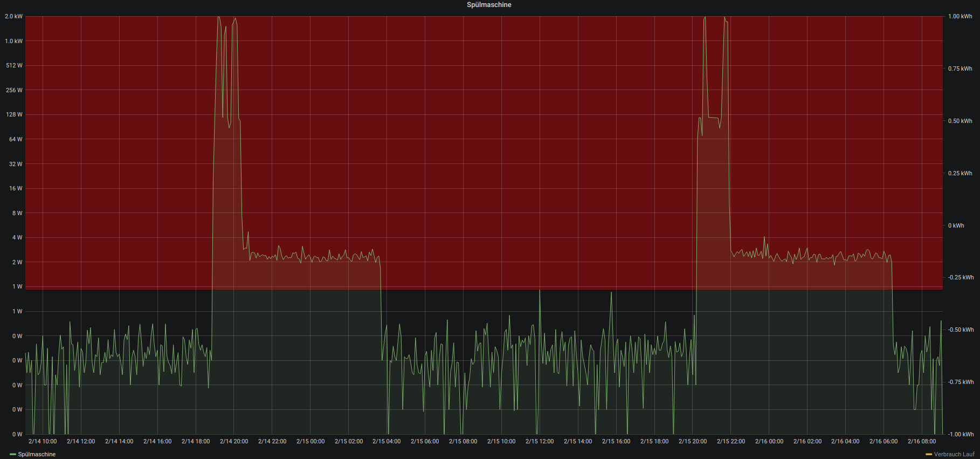Image resolution: width=980 pixels, height=459 pixels.
Task: Click the -1.00 kWh right axis label
Action: pos(961,434)
